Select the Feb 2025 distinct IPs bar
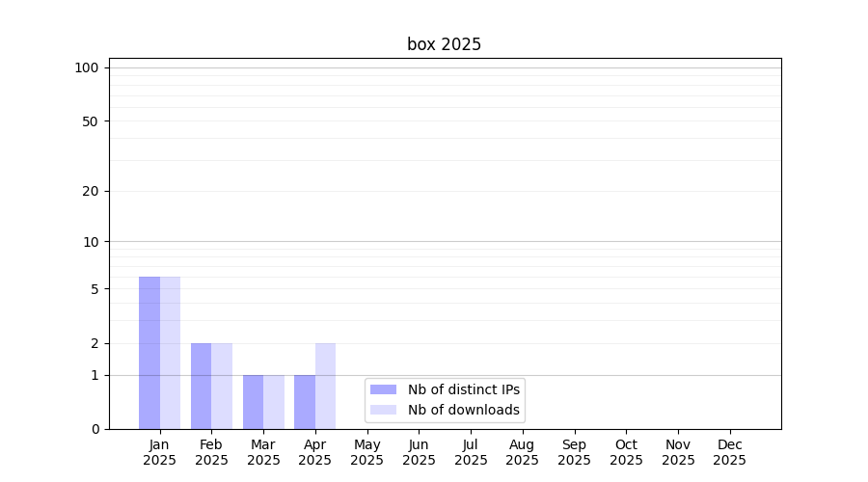This screenshot has height=482, width=868. point(201,386)
